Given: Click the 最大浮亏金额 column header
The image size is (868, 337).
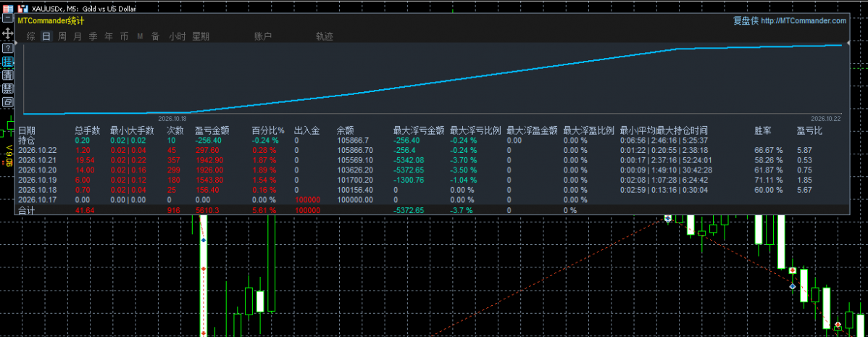Looking at the screenshot, I should coord(419,130).
